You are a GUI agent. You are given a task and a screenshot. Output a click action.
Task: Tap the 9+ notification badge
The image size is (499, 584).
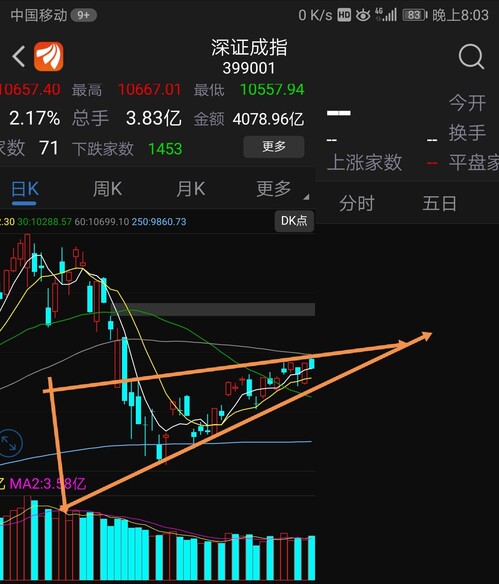[x=83, y=15]
